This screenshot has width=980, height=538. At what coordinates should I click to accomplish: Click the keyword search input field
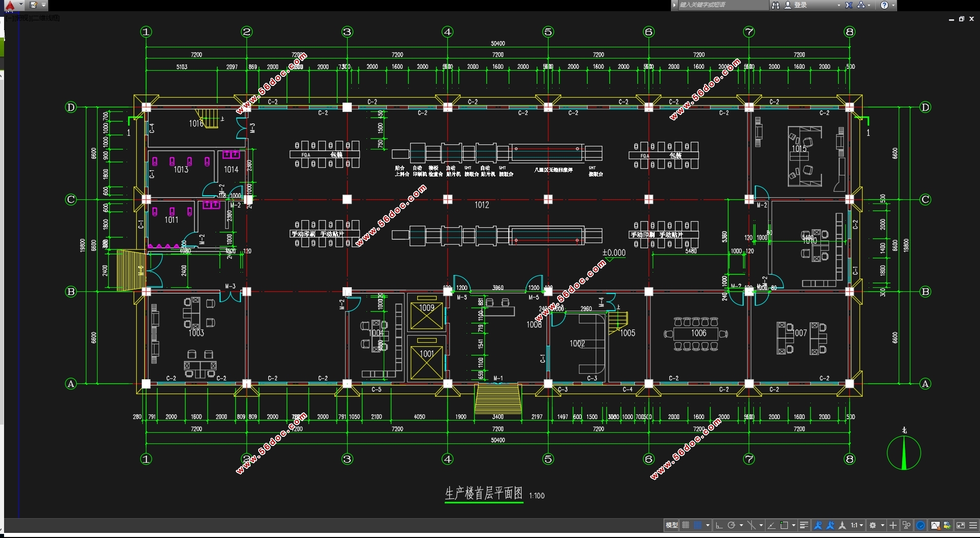click(722, 5)
